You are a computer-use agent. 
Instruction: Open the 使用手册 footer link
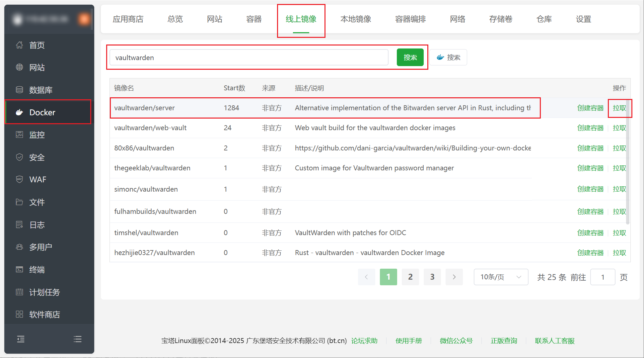tap(408, 340)
